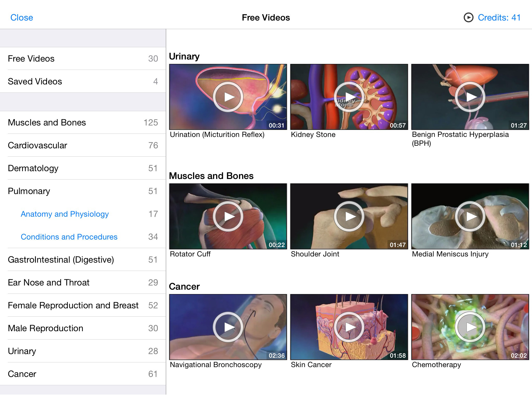Play the Chemotherapy video

pyautogui.click(x=470, y=327)
